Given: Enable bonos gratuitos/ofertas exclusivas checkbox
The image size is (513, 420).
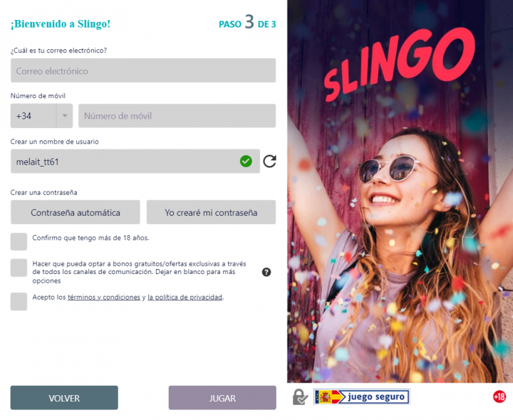Looking at the screenshot, I should [19, 268].
